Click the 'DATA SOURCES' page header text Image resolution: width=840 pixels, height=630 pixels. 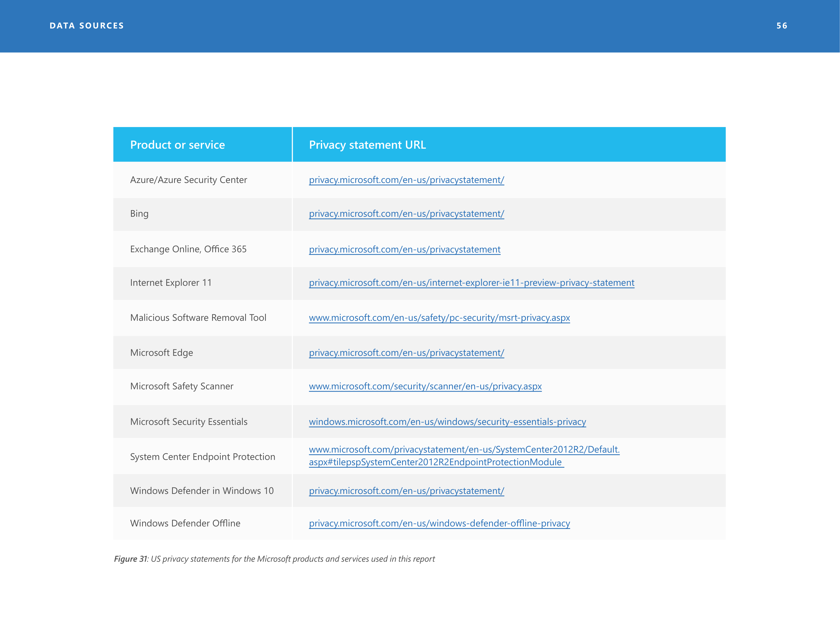87,26
